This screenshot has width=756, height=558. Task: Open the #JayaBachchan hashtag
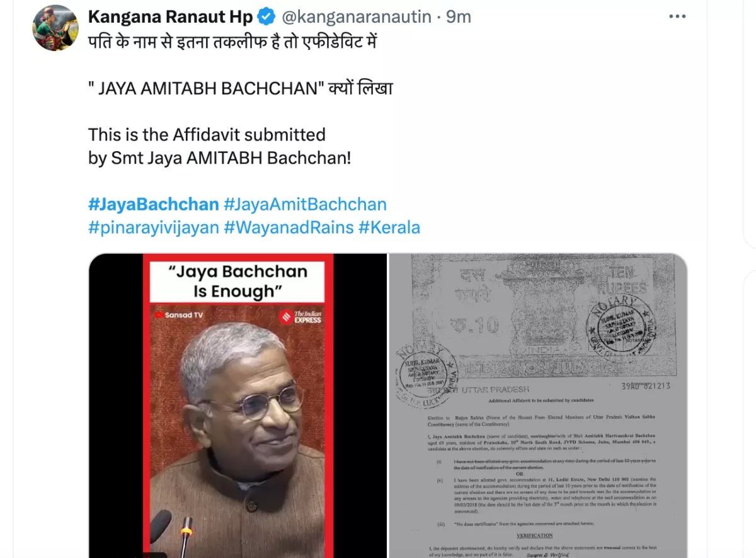[x=154, y=204]
